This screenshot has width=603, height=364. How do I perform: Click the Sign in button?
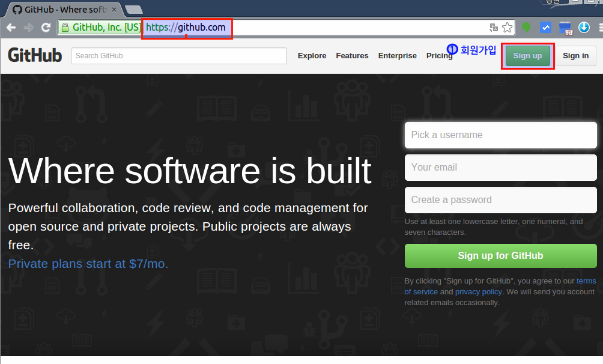[576, 56]
